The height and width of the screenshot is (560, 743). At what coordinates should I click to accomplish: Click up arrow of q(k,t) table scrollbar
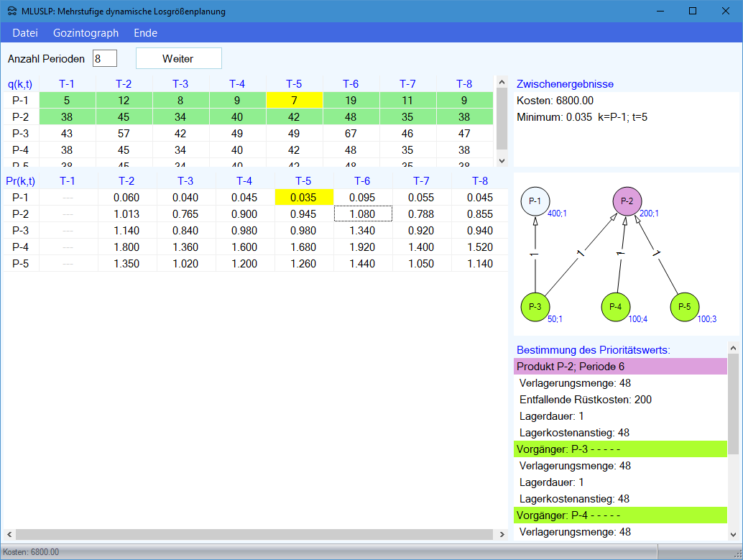click(502, 81)
